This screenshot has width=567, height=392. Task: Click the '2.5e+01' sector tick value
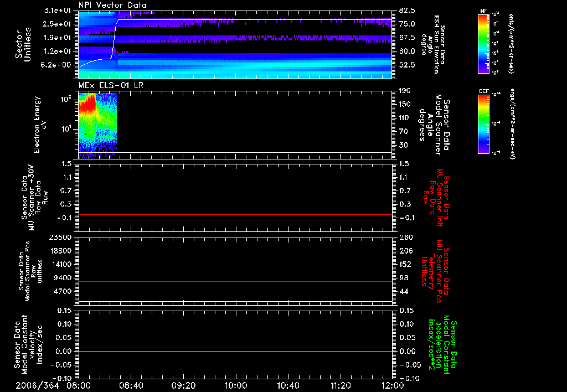[x=58, y=24]
